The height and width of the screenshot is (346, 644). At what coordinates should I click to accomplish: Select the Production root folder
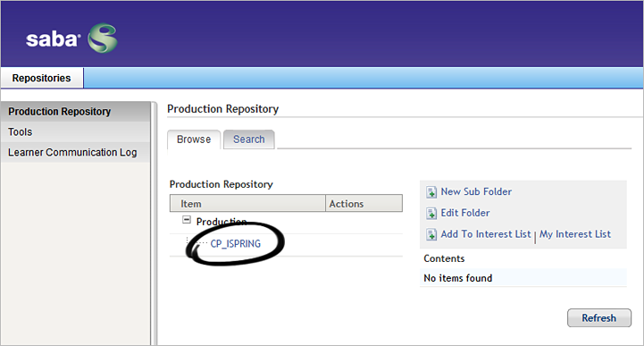point(222,222)
